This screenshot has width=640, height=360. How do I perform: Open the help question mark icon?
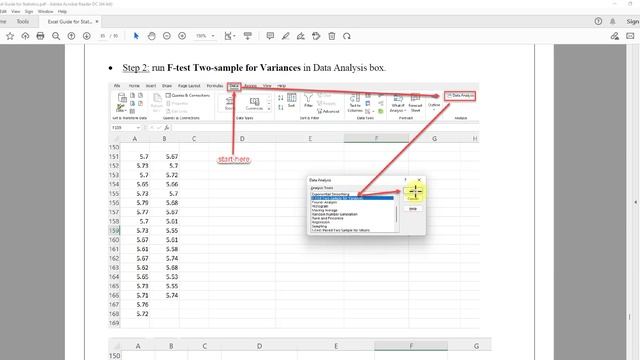598,22
